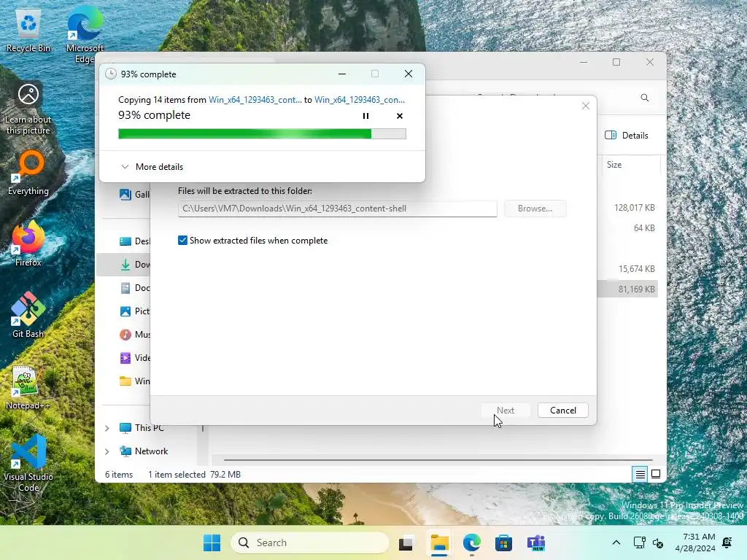Screen dimensions: 747x560
Task: Click the taskbar Search box
Action: point(309,542)
